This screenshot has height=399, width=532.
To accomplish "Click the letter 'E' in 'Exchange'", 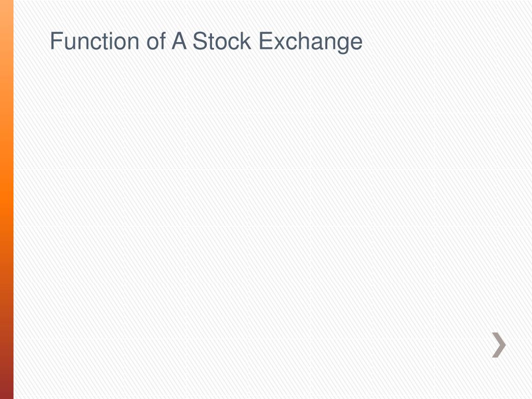I will pos(265,41).
